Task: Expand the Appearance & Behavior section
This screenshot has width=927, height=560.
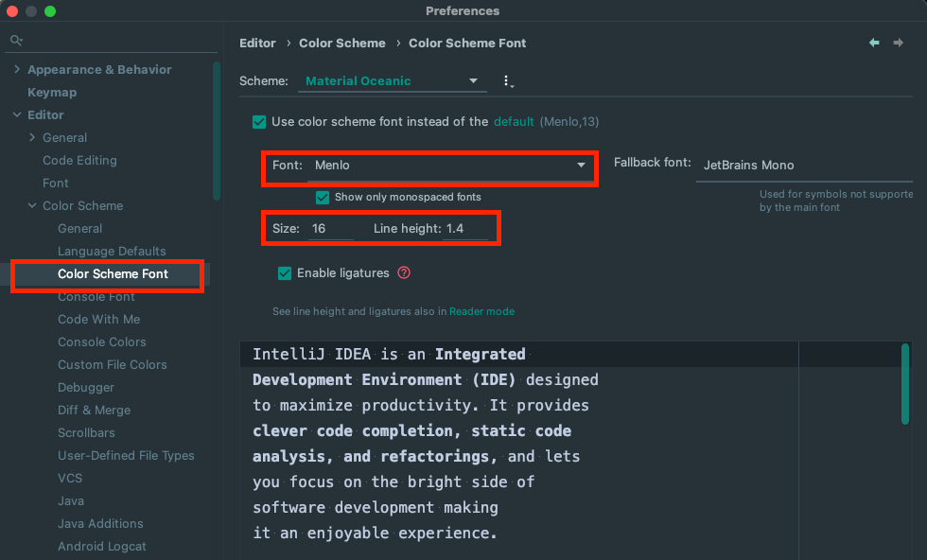Action: click(x=17, y=70)
